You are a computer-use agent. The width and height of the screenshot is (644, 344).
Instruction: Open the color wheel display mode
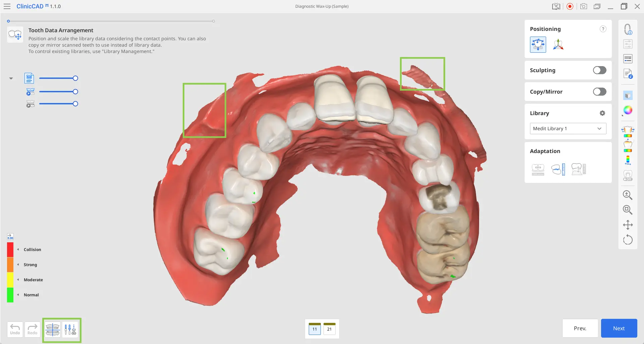(628, 110)
